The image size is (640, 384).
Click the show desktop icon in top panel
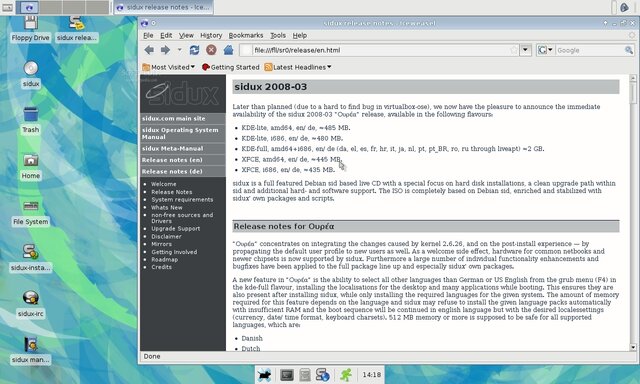point(7,7)
